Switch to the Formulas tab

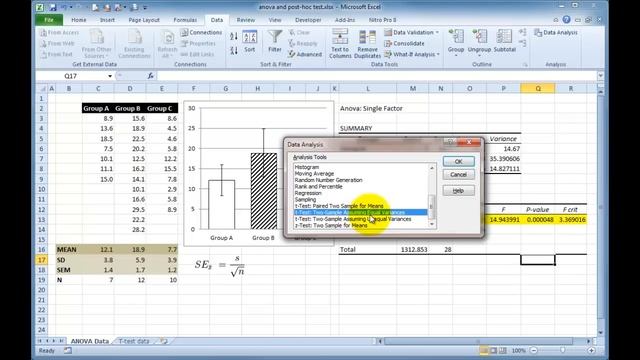[x=185, y=20]
